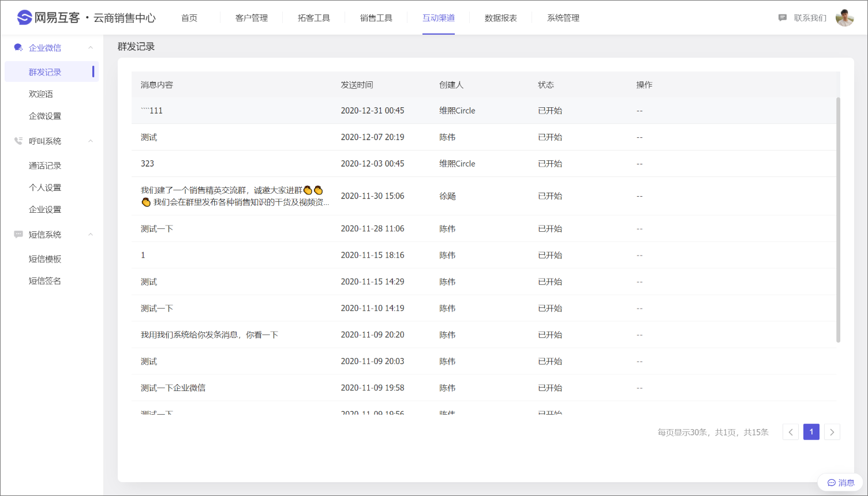Click the 每页显示30条 pagination summary
This screenshot has height=496, width=868.
tap(713, 432)
